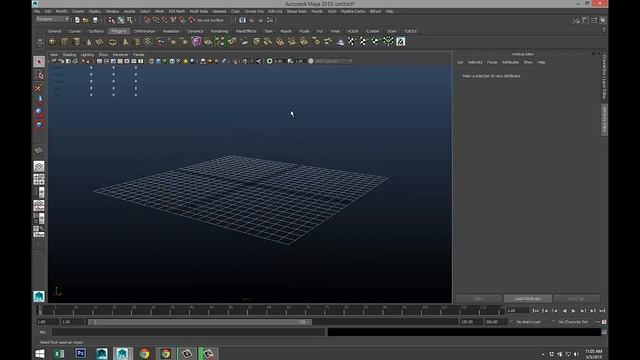Viewport: 640px width, 360px height.
Task: Click the MEL command line input
Action: pos(188,332)
